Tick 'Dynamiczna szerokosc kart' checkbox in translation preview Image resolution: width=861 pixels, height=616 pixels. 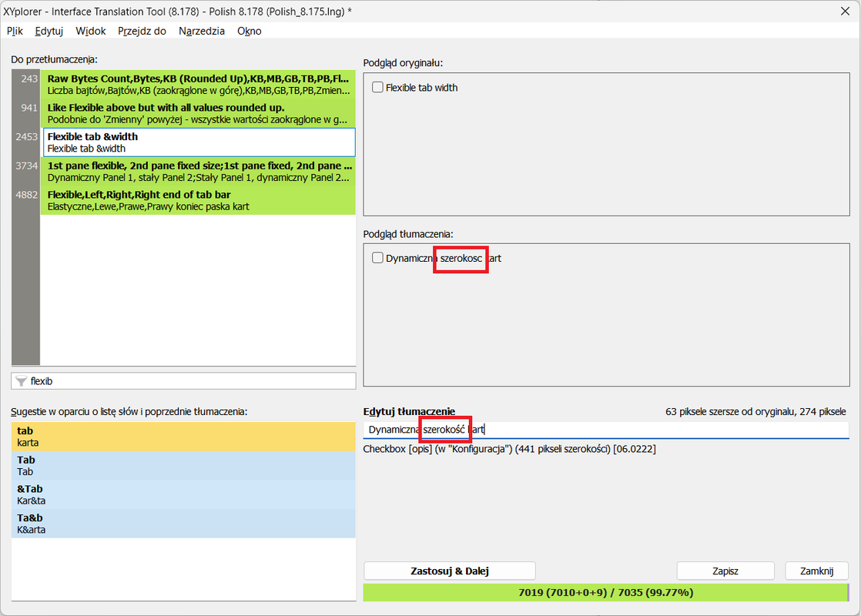click(377, 258)
